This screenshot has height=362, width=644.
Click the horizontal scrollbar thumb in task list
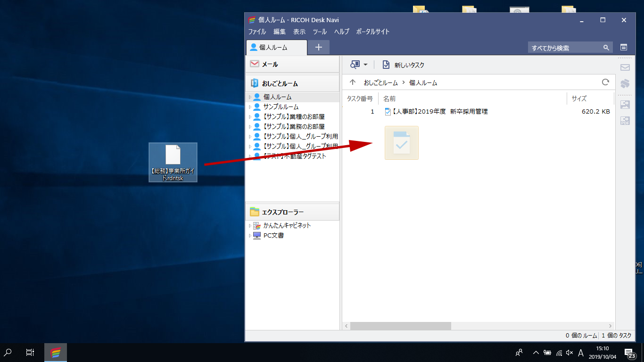pos(400,326)
